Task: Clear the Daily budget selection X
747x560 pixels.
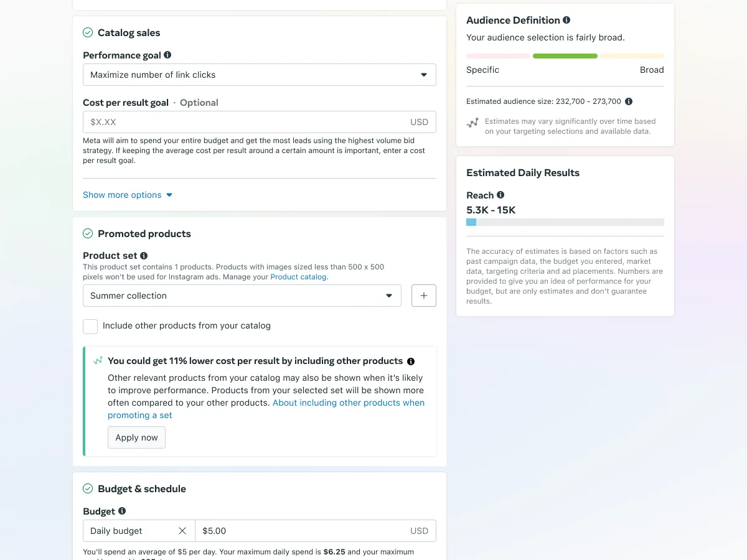Action: [x=182, y=531]
